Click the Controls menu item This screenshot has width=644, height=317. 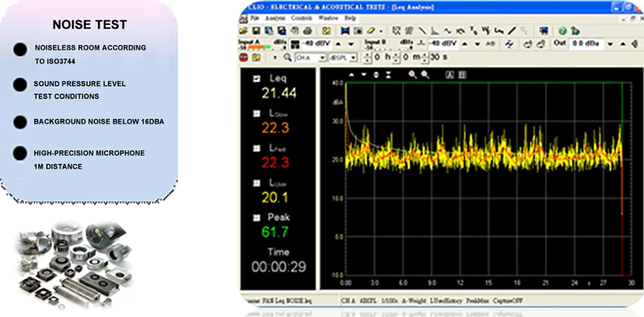tap(302, 18)
